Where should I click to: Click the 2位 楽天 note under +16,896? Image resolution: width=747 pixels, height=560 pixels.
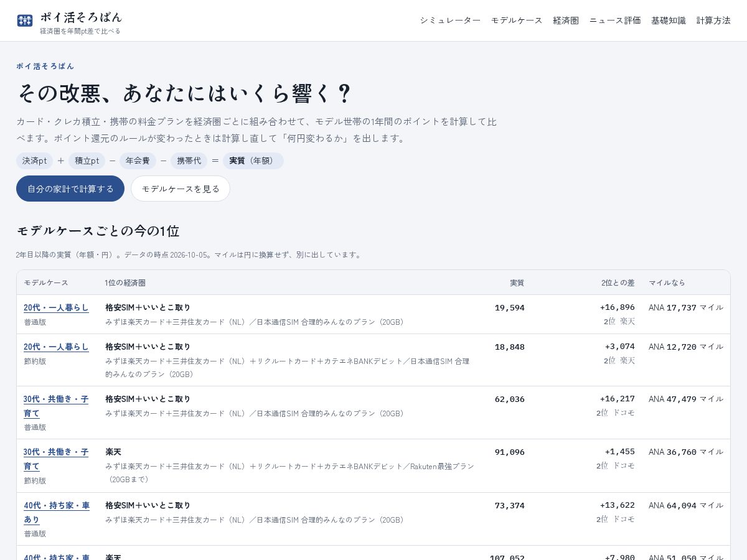619,322
